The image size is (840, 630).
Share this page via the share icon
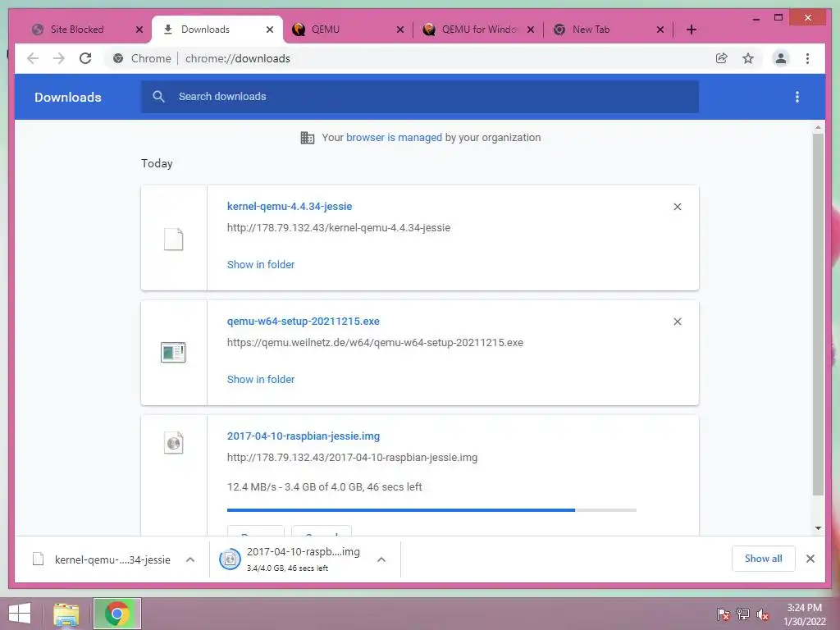tap(722, 58)
